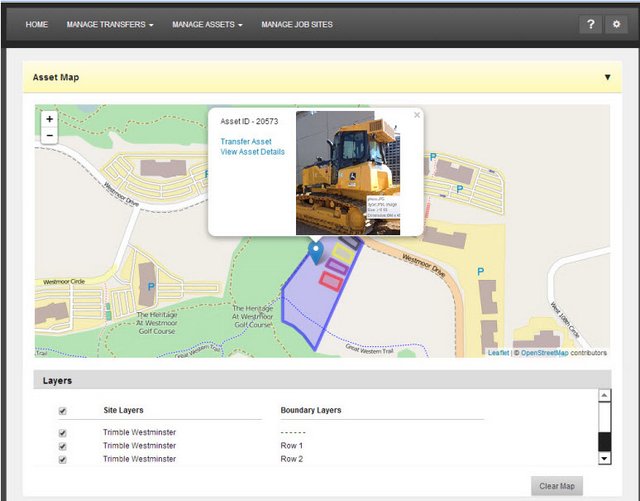The width and height of the screenshot is (640, 501).
Task: Uncheck the Row 1 layer checkbox
Action: 62,446
